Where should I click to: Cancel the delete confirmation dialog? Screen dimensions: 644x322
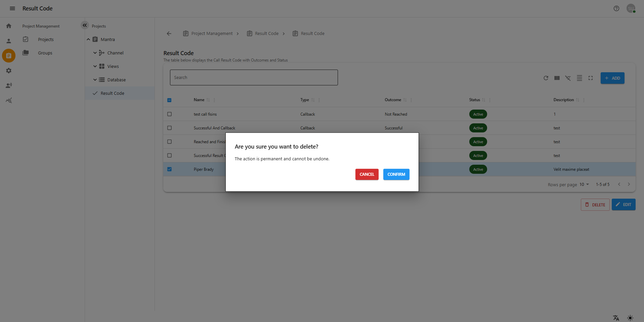[367, 174]
